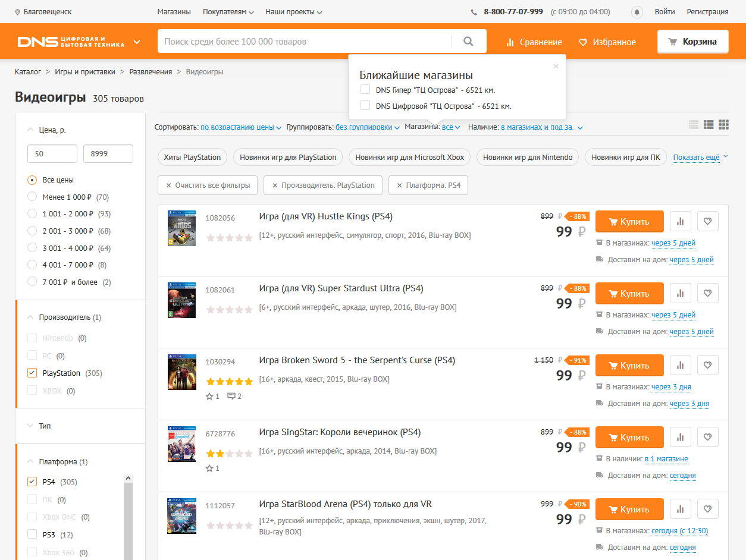Click the search magnifier icon
The height and width of the screenshot is (560, 746).
(468, 42)
